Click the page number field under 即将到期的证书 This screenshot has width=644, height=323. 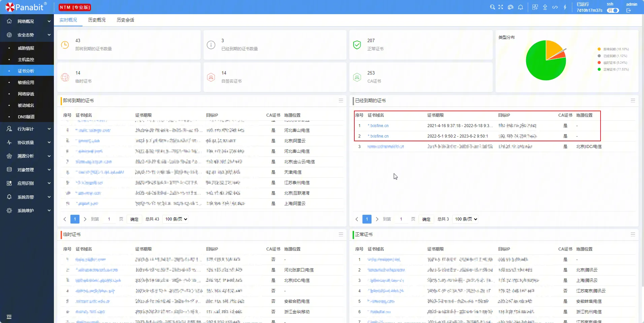click(109, 219)
